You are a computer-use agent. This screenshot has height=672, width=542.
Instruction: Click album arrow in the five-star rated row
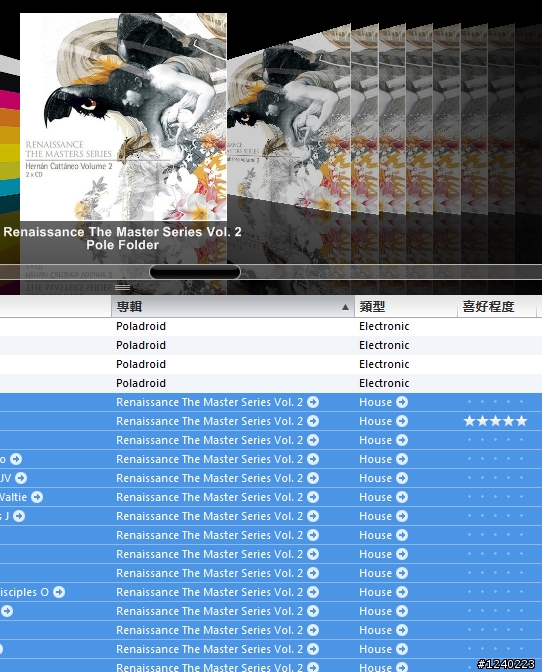pyautogui.click(x=313, y=421)
